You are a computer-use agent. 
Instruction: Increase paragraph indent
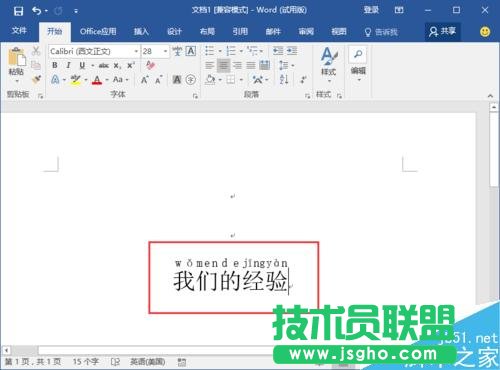[x=292, y=51]
